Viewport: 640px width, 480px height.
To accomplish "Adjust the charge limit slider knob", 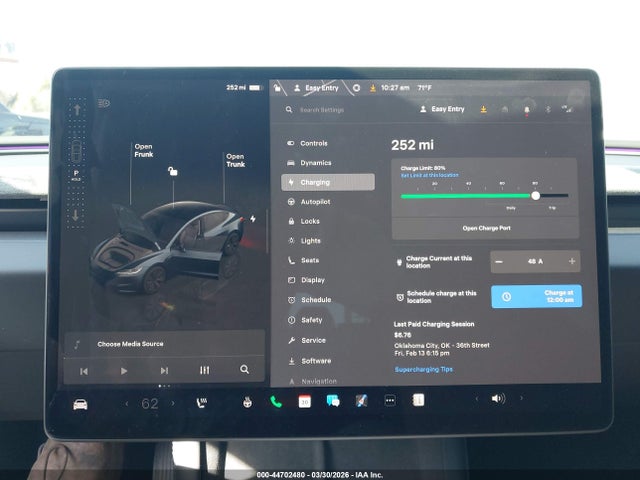I will click(536, 196).
